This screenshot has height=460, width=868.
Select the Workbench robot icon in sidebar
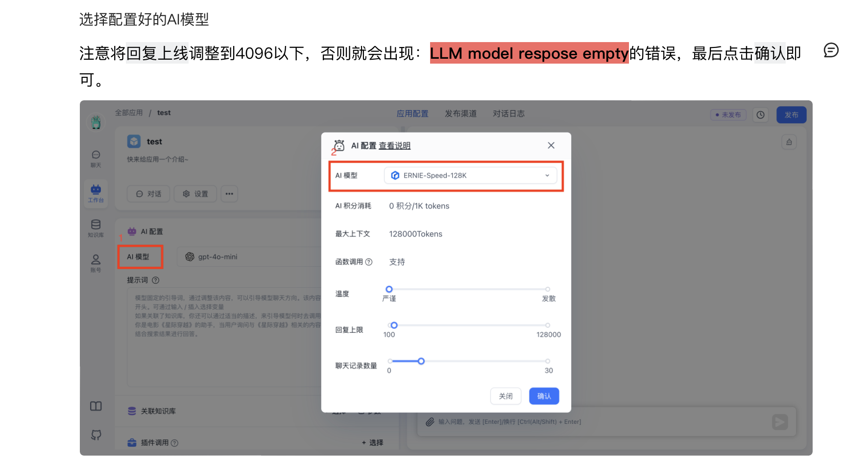click(x=96, y=193)
